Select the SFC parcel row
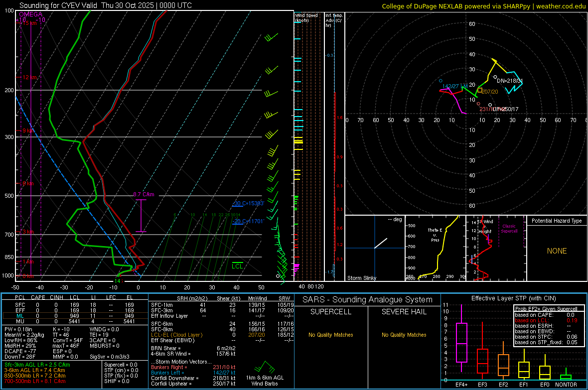The width and height of the screenshot is (588, 390). click(74, 305)
